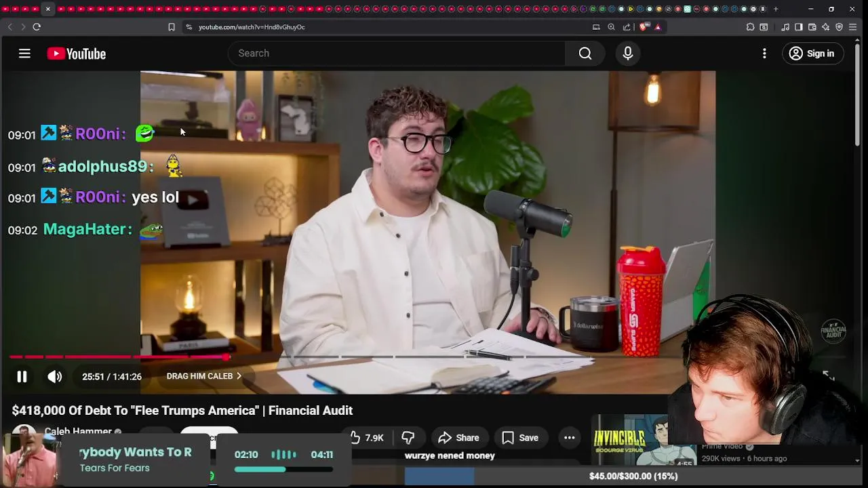Click R00ni's 'yes lol' chat message
This screenshot has height=488, width=868.
pos(155,197)
